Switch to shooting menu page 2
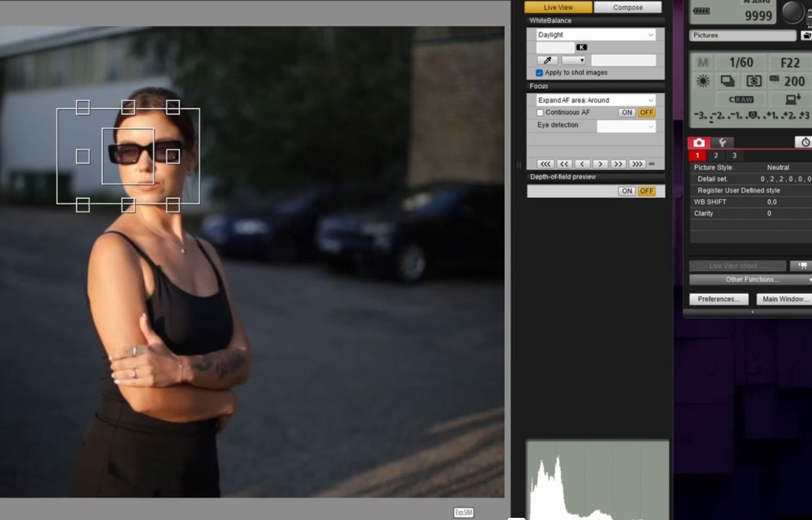812x520 pixels. [x=716, y=155]
